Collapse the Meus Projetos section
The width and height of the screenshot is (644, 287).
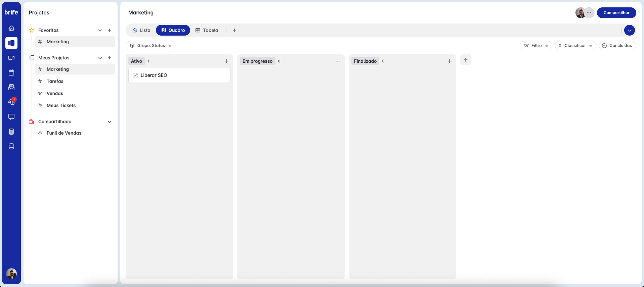pyautogui.click(x=100, y=58)
